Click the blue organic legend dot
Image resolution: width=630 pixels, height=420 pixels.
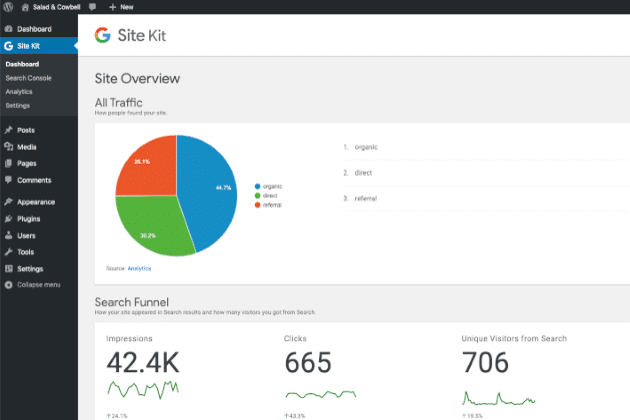point(258,186)
